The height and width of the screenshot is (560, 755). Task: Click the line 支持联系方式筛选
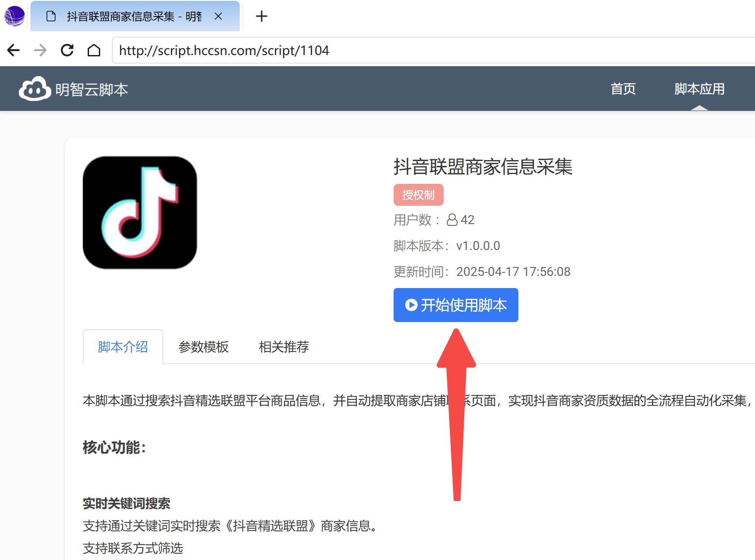(133, 548)
